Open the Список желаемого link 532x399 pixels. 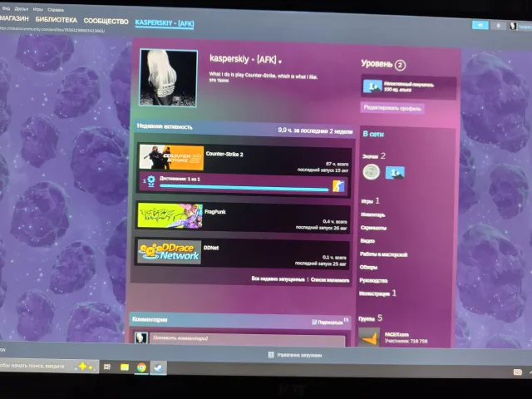[x=330, y=280]
